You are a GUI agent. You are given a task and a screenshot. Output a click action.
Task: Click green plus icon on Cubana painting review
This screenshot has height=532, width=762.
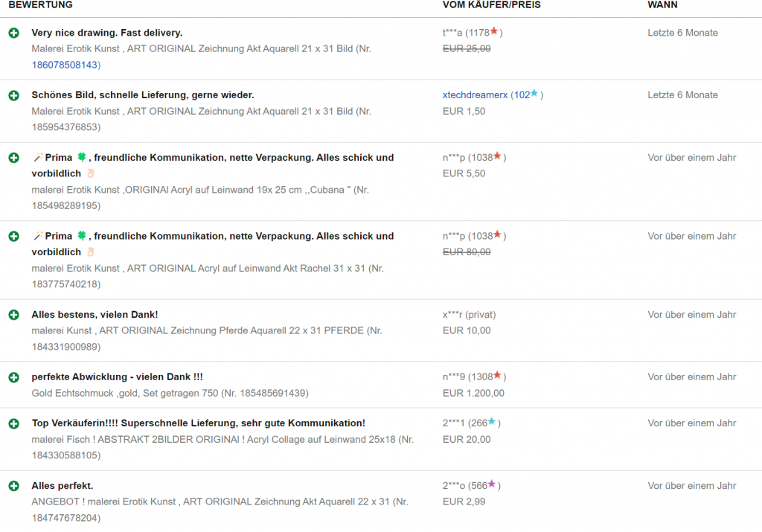click(13, 158)
